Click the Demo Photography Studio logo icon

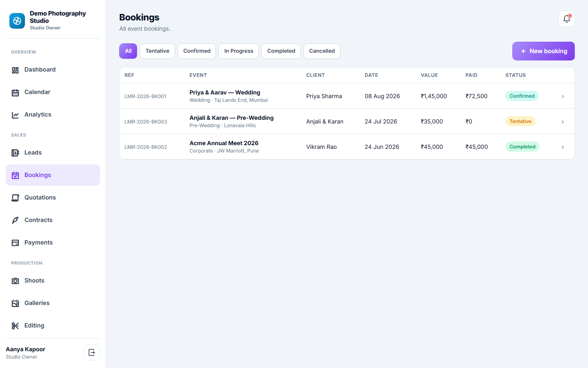point(17,21)
